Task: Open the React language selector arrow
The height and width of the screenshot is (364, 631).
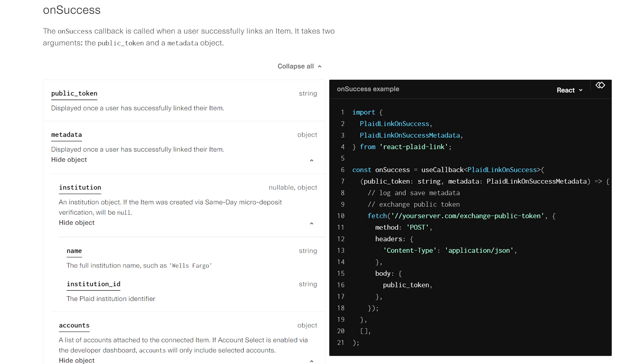Action: click(x=581, y=90)
